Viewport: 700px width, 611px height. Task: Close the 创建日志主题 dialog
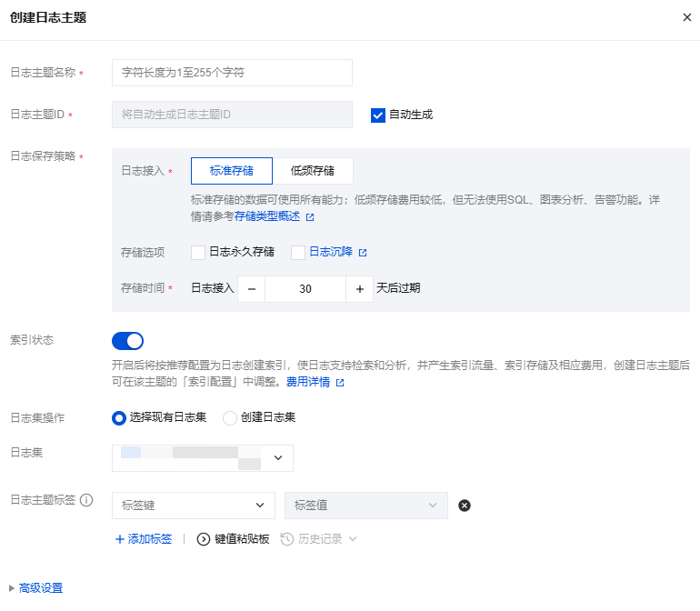tap(687, 17)
